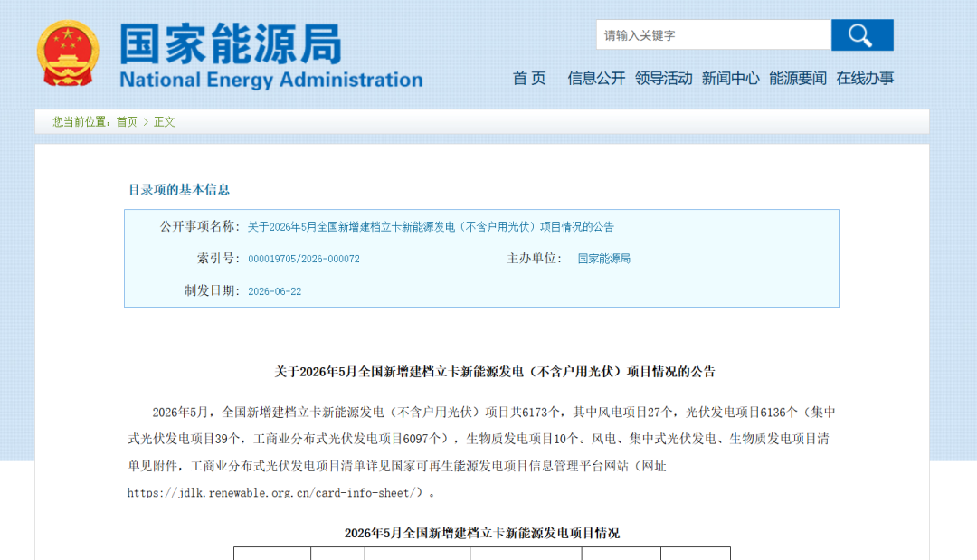Click into the 请输入关键字 search field
977x560 pixels.
(x=714, y=35)
